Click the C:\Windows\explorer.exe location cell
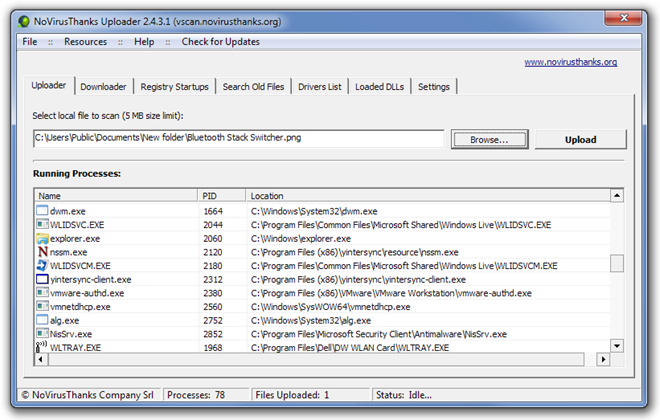The width and height of the screenshot is (660, 420). [301, 239]
